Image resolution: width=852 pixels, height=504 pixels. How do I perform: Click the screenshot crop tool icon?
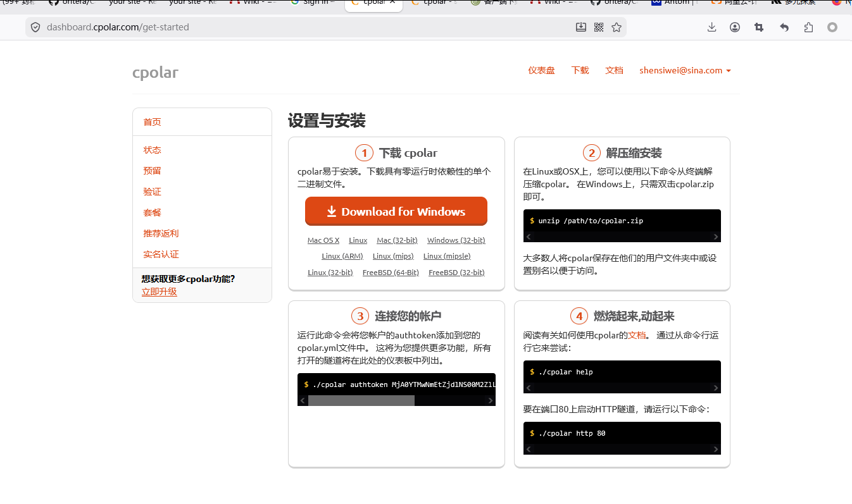pos(759,27)
